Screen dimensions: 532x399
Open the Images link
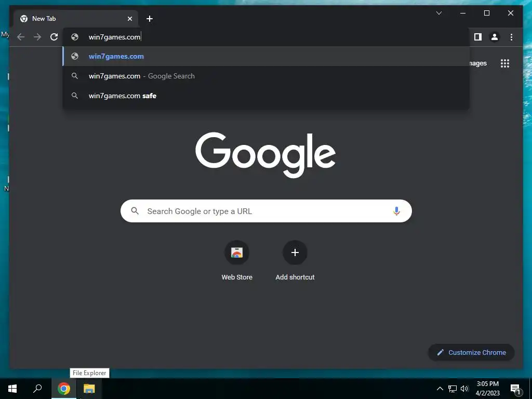click(478, 63)
